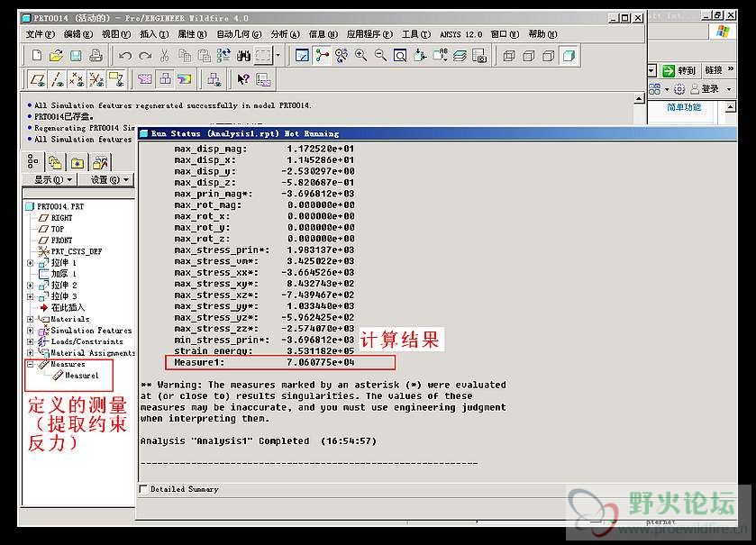The height and width of the screenshot is (545, 756).
Task: Click the Repaint screen icon
Action: 302,56
